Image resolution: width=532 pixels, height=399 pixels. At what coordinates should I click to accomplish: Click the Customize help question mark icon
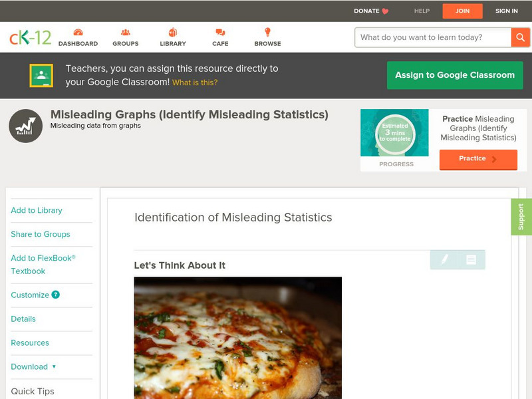click(56, 295)
